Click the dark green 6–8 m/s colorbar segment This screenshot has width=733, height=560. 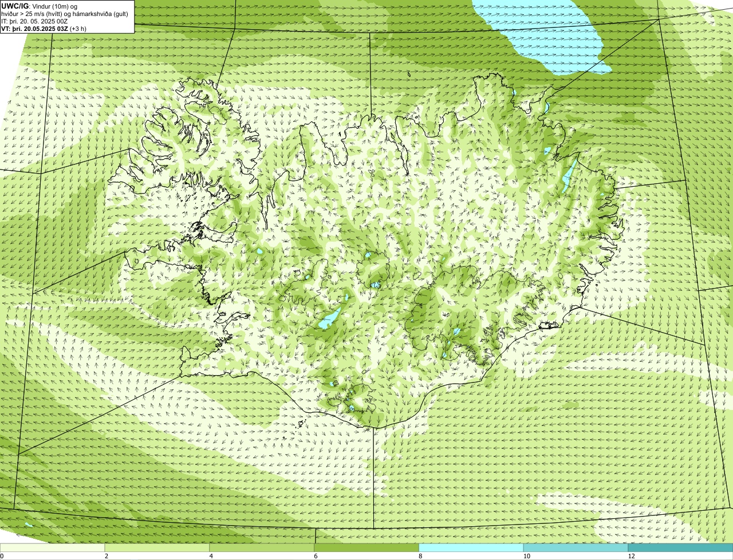(366, 548)
